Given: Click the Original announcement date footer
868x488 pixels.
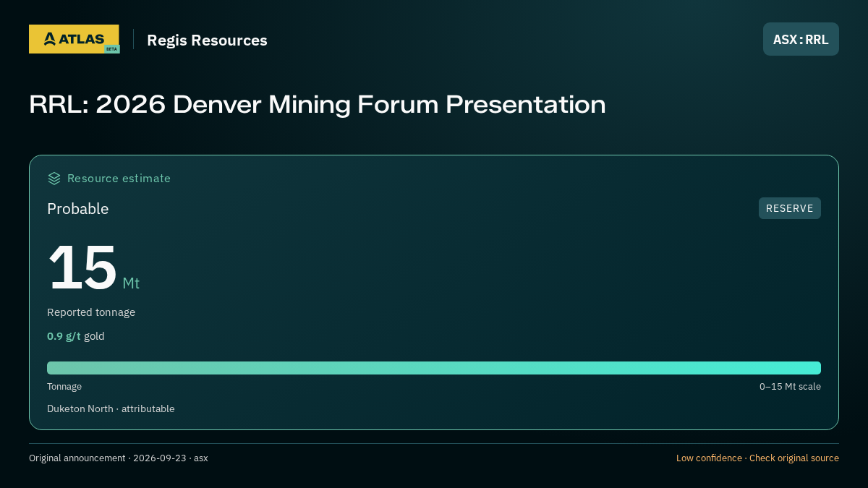Looking at the screenshot, I should (x=119, y=458).
